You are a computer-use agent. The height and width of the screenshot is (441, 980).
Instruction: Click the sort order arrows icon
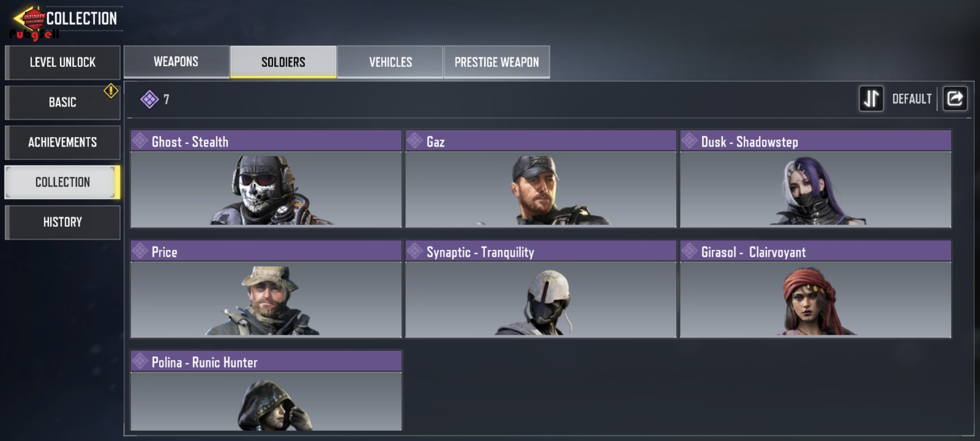pos(871,99)
